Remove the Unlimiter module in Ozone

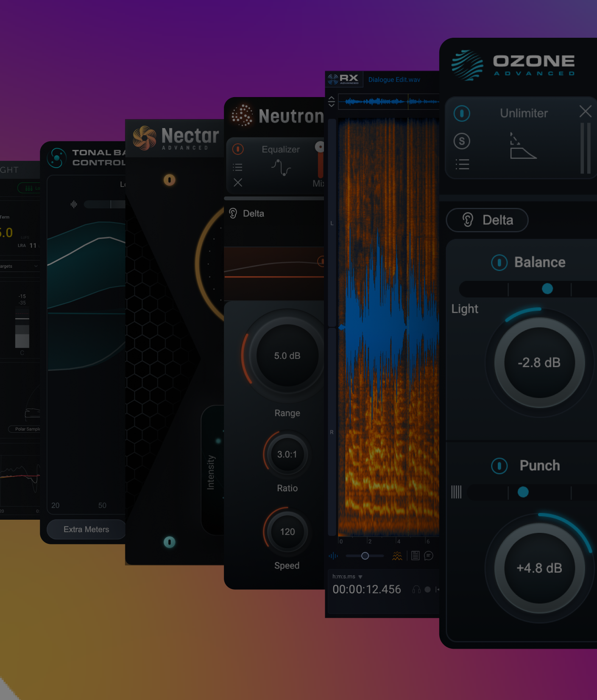[585, 112]
